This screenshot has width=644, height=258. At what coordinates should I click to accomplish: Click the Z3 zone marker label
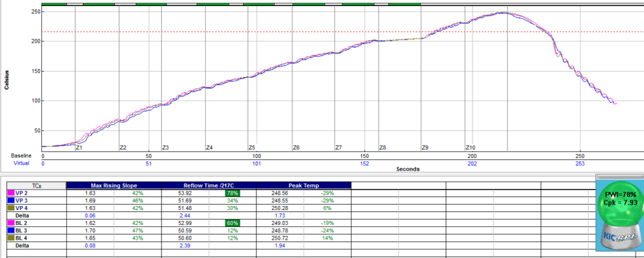(x=166, y=147)
